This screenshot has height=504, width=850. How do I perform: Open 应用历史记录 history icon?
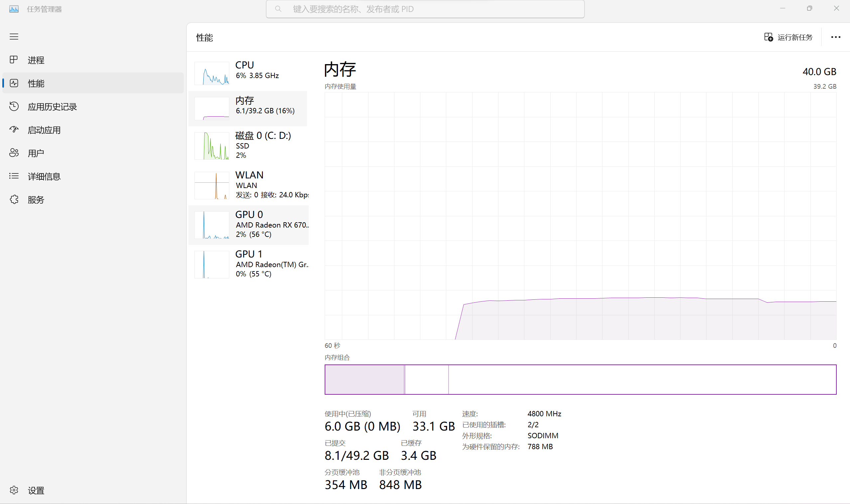(14, 106)
